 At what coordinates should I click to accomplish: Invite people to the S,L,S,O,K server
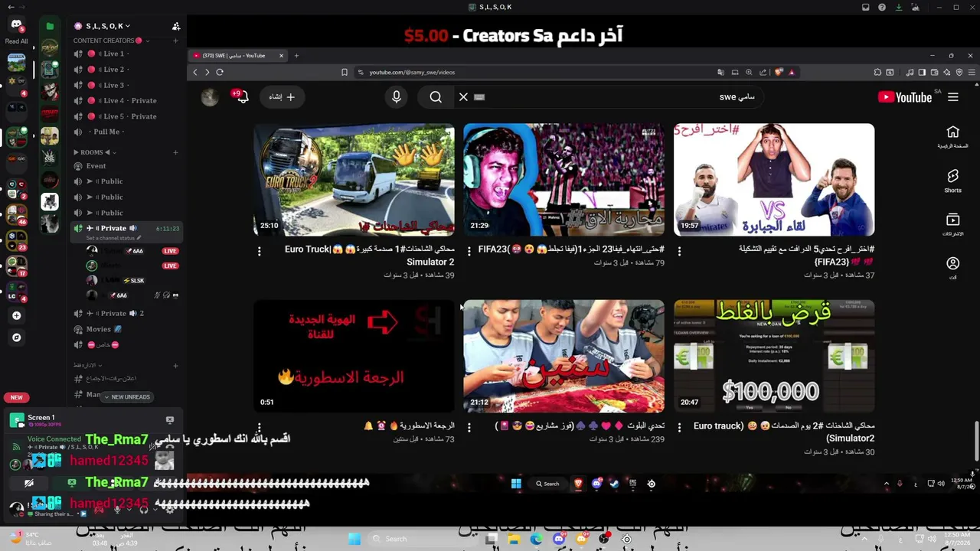click(177, 26)
